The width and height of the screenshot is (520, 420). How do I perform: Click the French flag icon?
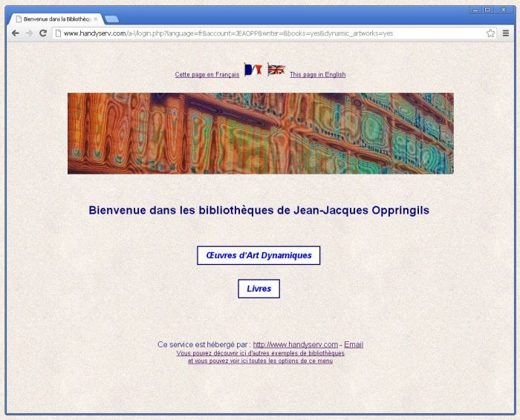pos(253,70)
